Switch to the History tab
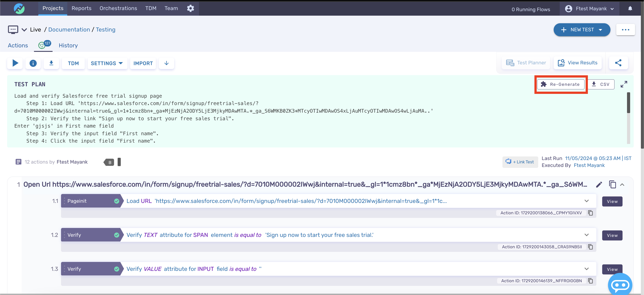 tap(68, 45)
